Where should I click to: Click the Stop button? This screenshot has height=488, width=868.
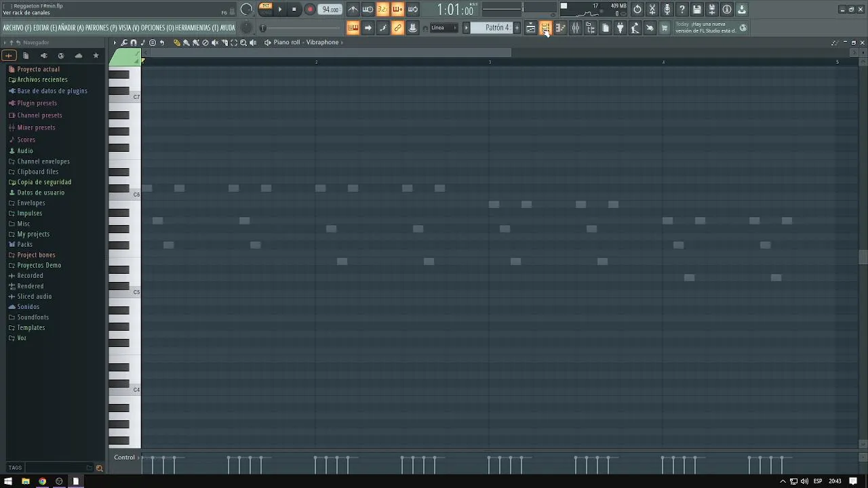[x=294, y=9]
